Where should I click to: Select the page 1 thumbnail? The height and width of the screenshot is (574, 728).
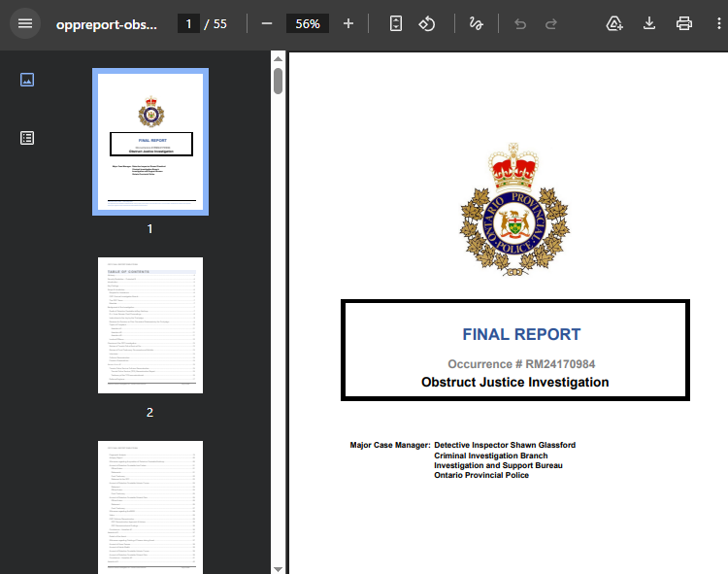tap(149, 141)
